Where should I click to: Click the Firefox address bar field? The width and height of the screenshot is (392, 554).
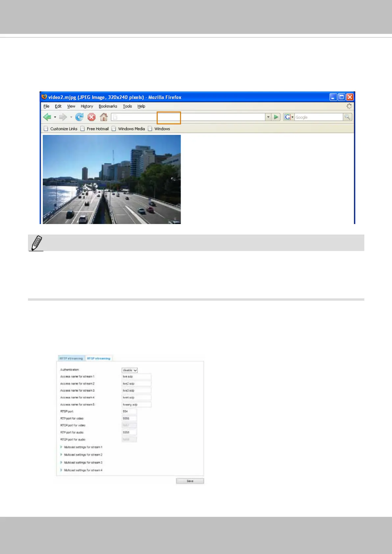188,117
